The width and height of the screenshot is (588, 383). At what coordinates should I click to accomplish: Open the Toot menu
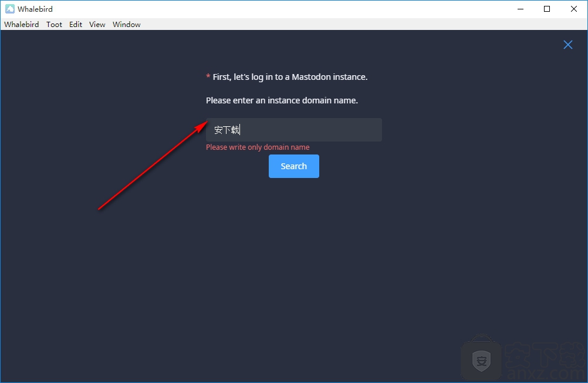tap(54, 25)
